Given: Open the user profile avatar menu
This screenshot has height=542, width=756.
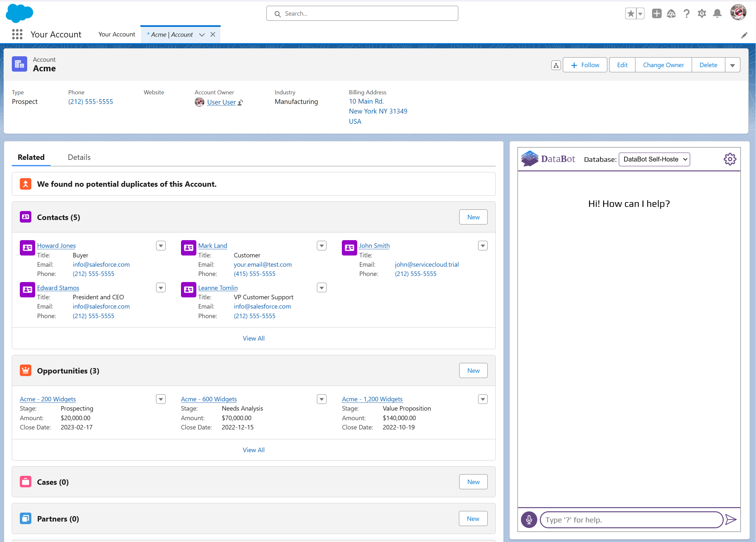Looking at the screenshot, I should [x=738, y=13].
